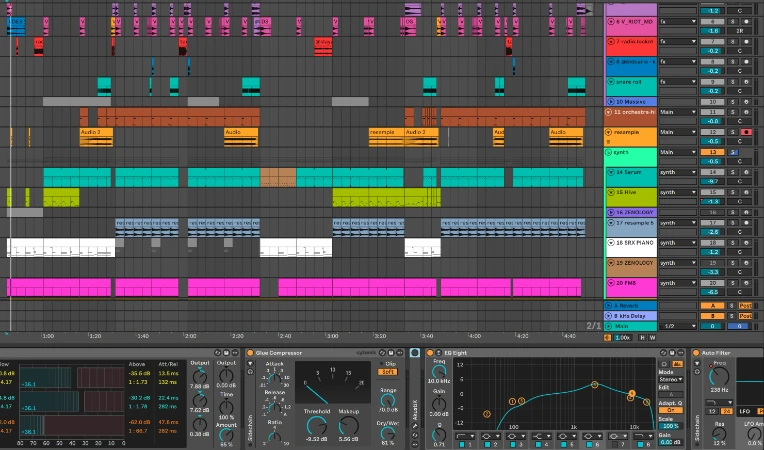Screen dimensions: 764x450
Task: Disarm the resample track record button
Action: point(745,132)
